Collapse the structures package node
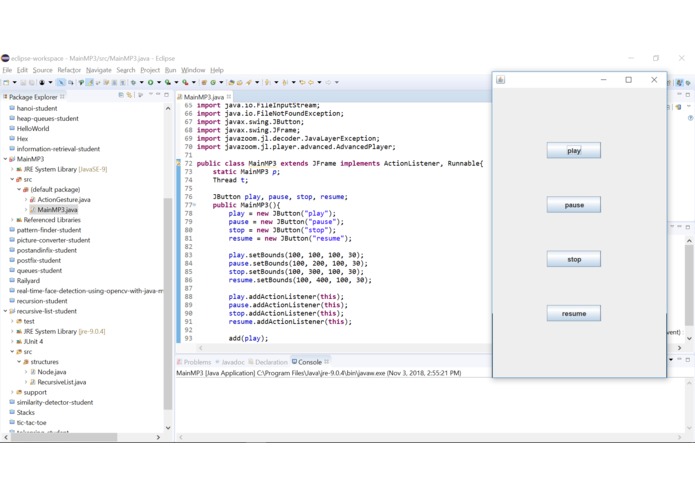Image resolution: width=695 pixels, height=494 pixels. [19, 362]
